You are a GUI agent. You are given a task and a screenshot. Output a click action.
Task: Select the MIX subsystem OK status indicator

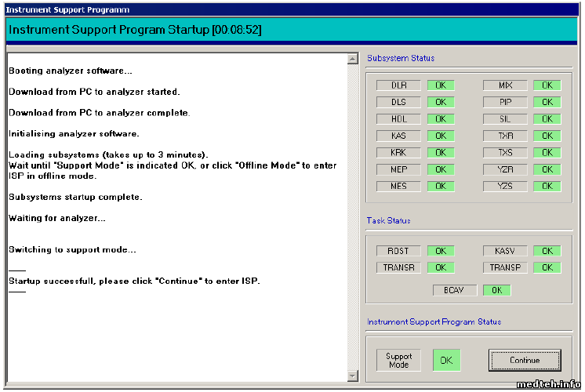[x=547, y=85]
